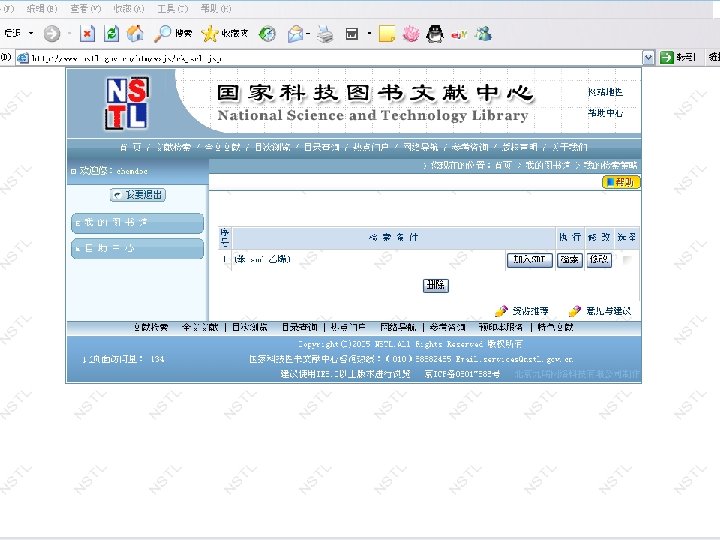Open the Edit button dropdown arrow
Image resolution: width=720 pixels, height=540 pixels.
369,34
